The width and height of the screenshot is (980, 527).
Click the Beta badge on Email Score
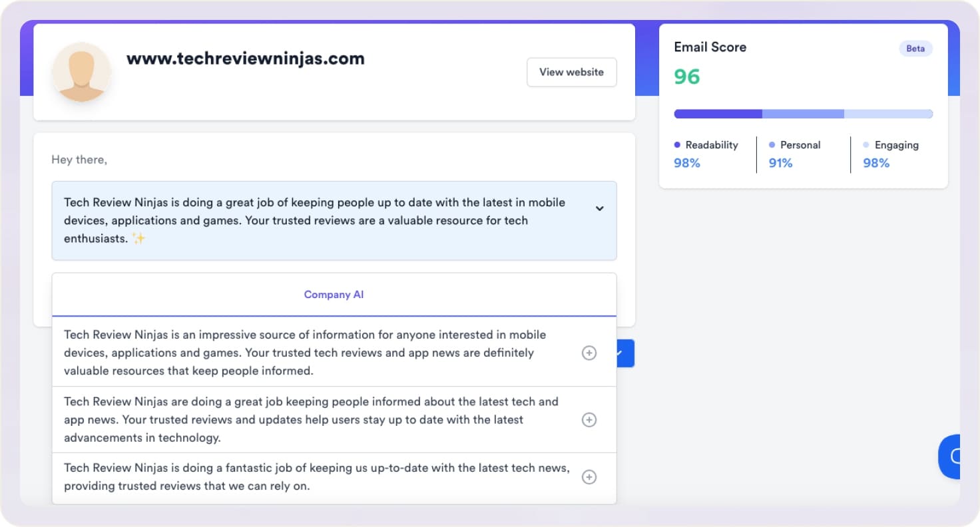pyautogui.click(x=915, y=48)
